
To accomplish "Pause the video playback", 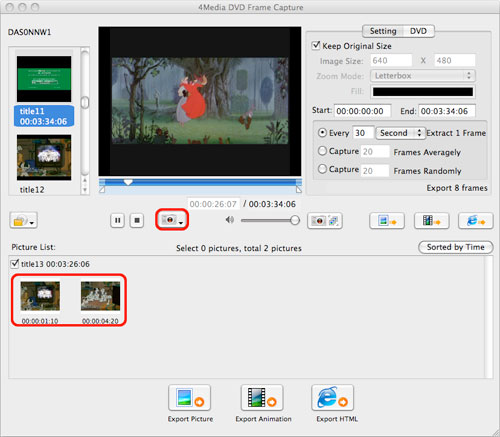I will tap(118, 220).
